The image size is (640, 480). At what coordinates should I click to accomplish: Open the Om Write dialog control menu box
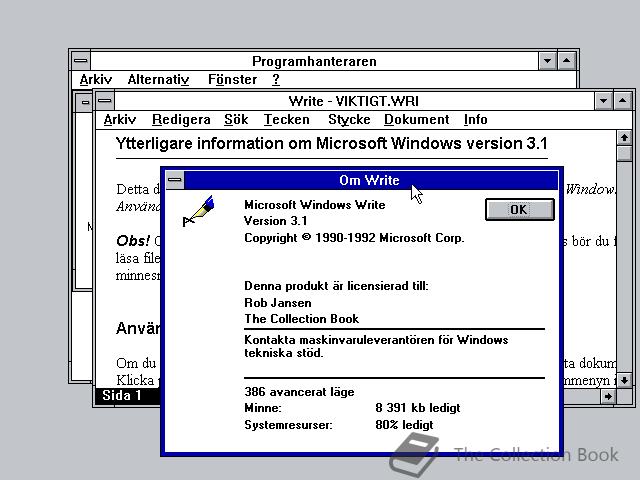click(x=176, y=180)
